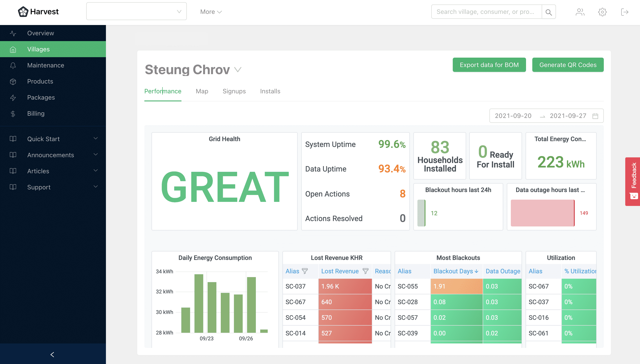Click Export data for BOM
The width and height of the screenshot is (640, 364).
point(489,65)
